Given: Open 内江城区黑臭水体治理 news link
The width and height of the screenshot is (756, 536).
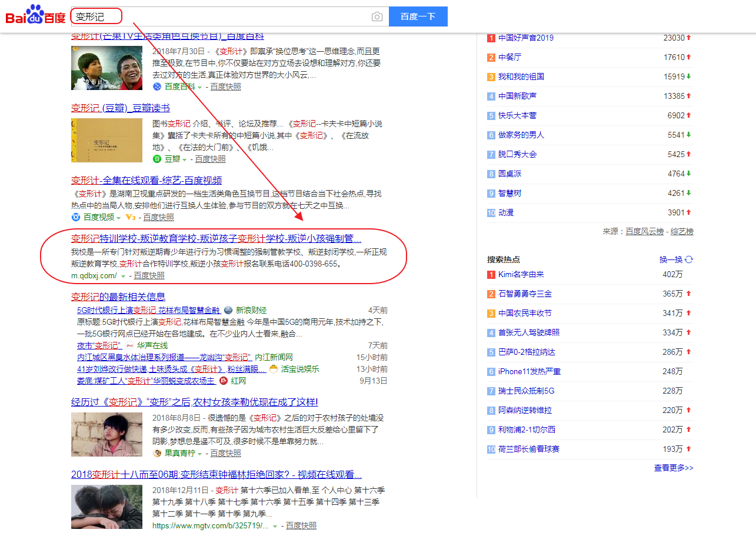Looking at the screenshot, I should click(x=164, y=357).
